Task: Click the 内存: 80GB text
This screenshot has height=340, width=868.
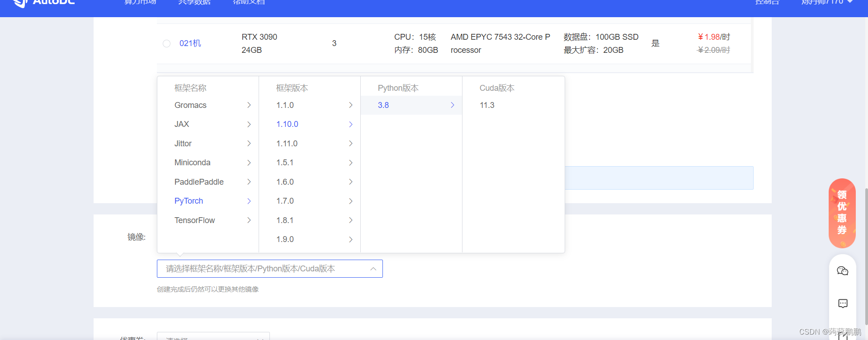Action: click(416, 50)
